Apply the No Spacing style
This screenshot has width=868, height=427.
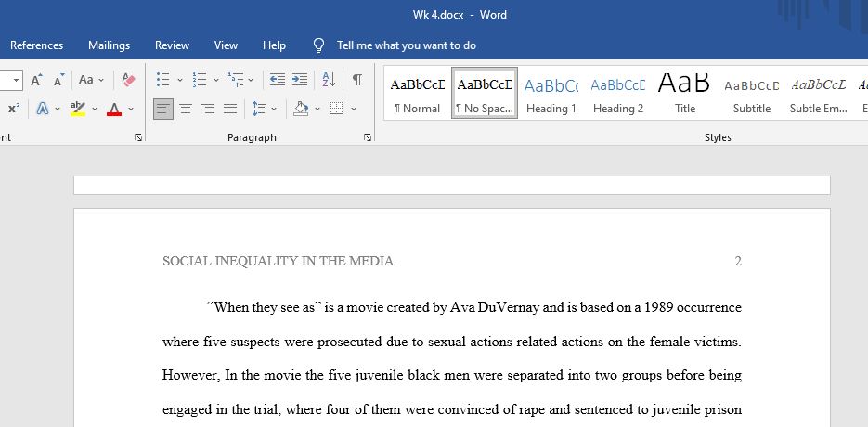485,93
